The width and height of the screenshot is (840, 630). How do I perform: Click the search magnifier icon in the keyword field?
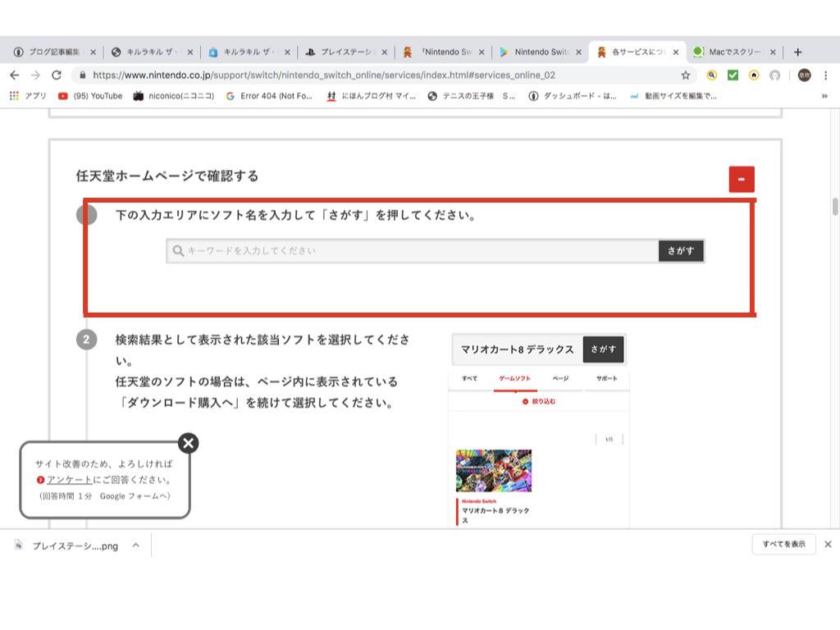tap(178, 251)
